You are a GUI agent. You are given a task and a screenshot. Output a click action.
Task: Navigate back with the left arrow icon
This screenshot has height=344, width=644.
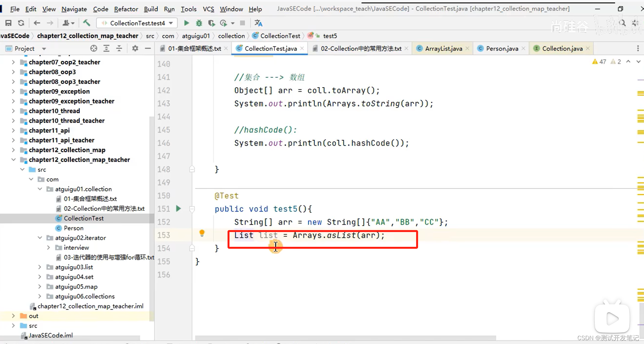[37, 23]
